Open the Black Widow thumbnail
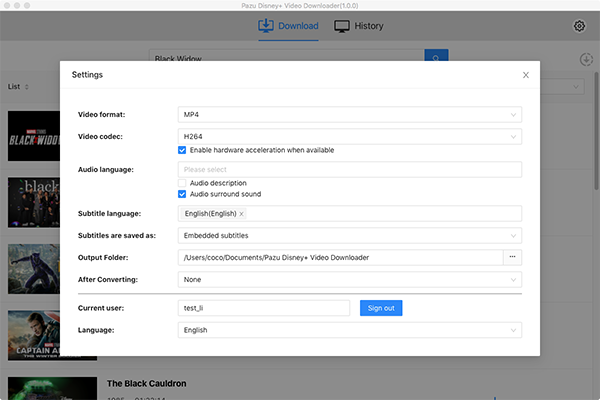This screenshot has height=400, width=600. click(34, 136)
